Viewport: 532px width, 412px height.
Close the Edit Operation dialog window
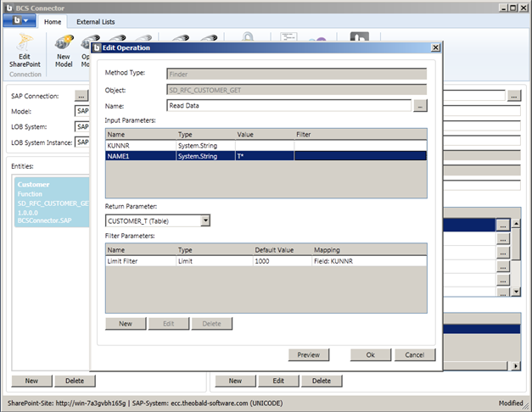click(x=435, y=48)
